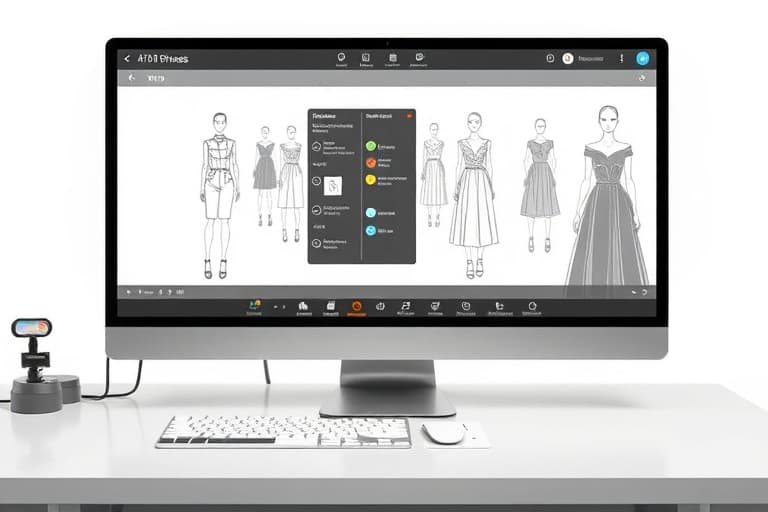The image size is (768, 512).
Task: Select the small dark-dress figure sketch left of dialog
Action: 265,176
